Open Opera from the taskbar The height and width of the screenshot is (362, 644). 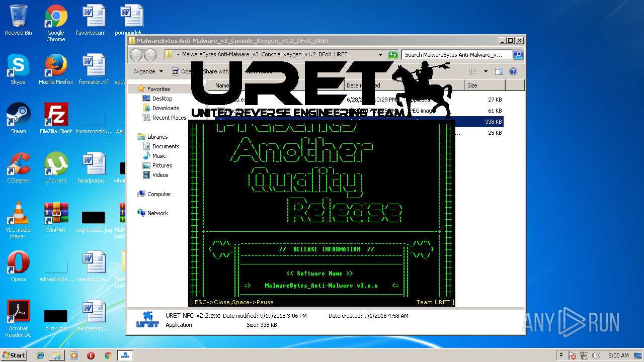pos(91,355)
